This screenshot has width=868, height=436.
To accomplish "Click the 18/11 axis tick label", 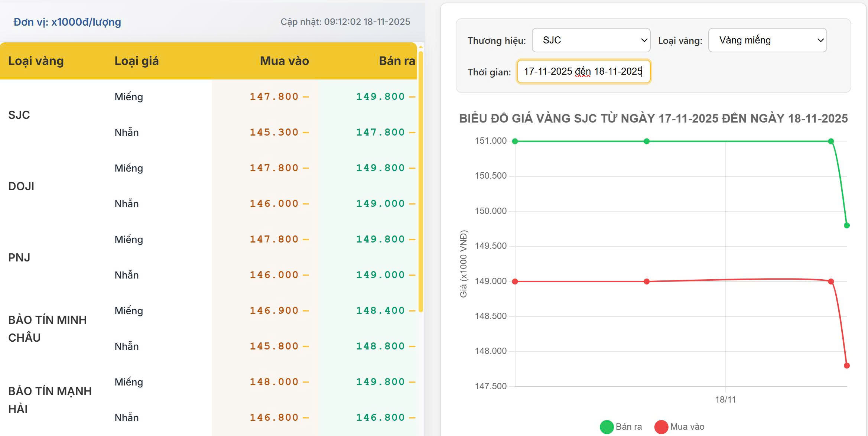I will (725, 400).
